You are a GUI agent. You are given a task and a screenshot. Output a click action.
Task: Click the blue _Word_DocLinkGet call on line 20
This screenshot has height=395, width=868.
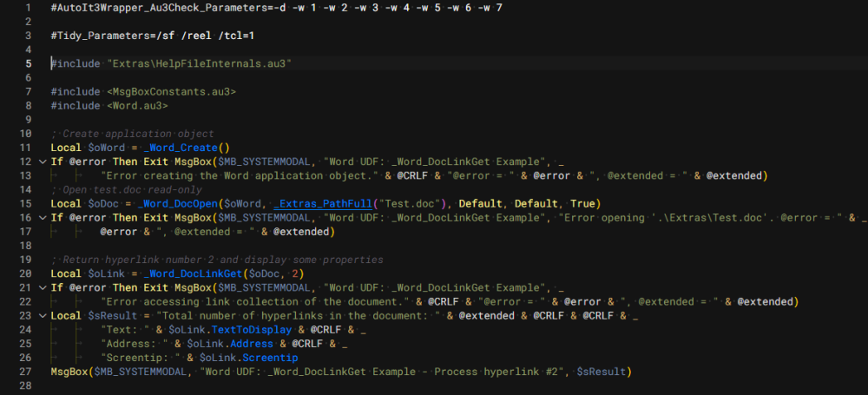193,273
